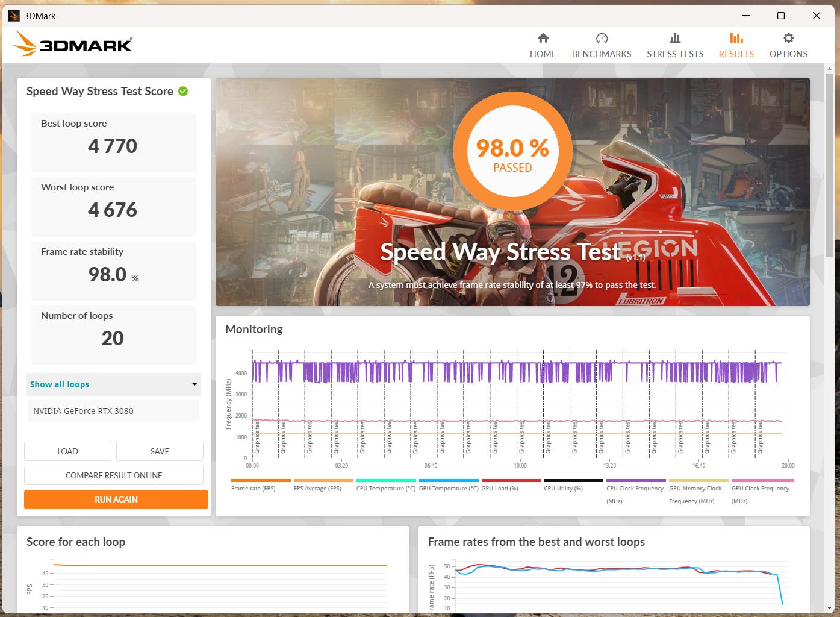This screenshot has height=617, width=840.
Task: Go to STRESS TESTS tab label
Action: [675, 54]
